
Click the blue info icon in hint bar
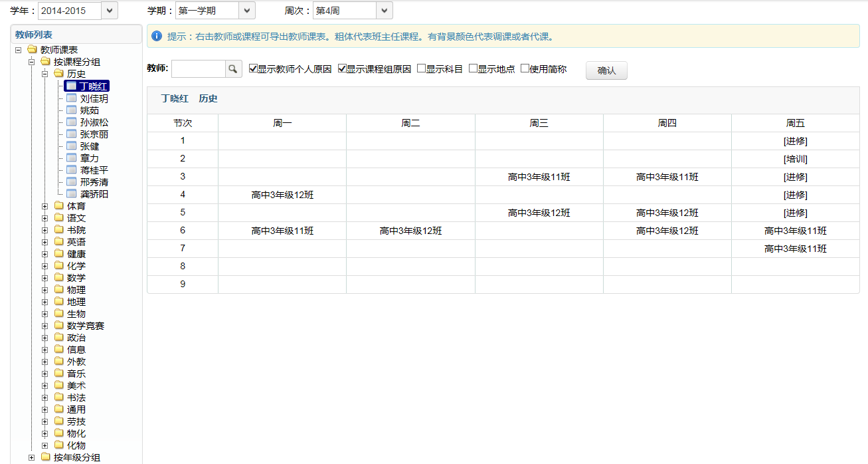click(x=157, y=36)
